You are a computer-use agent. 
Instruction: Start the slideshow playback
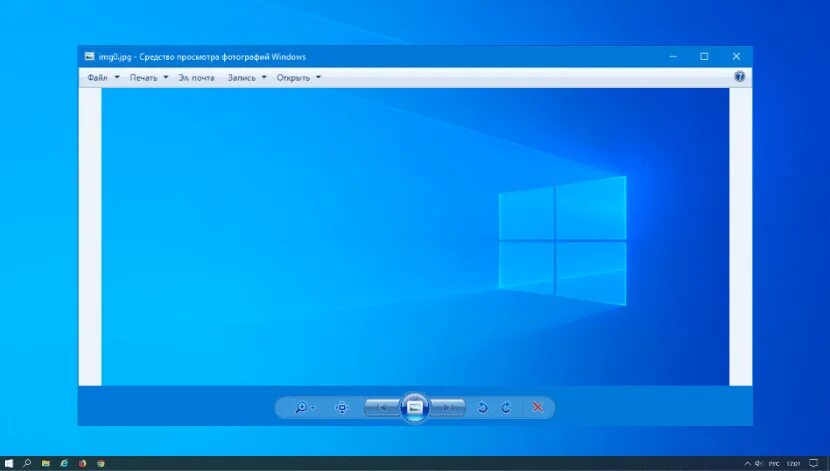coord(414,407)
